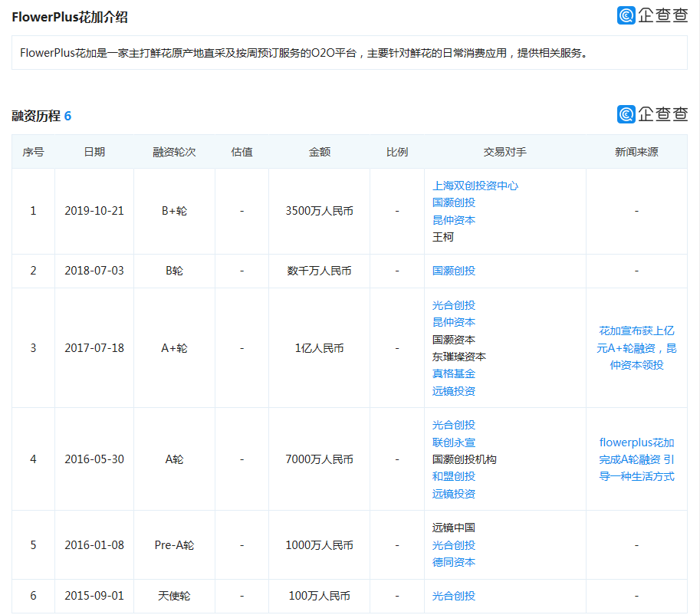Screen dimensions: 700x615
Task: Select the amount 7000万人民币
Action: tap(319, 459)
